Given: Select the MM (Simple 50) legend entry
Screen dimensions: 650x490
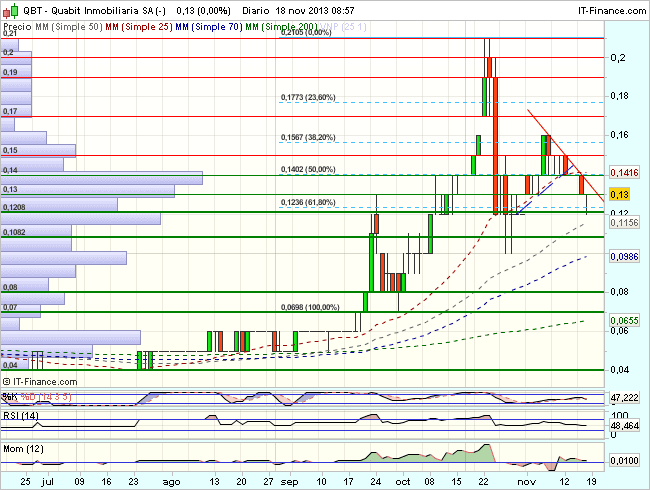Looking at the screenshot, I should click(x=69, y=27).
